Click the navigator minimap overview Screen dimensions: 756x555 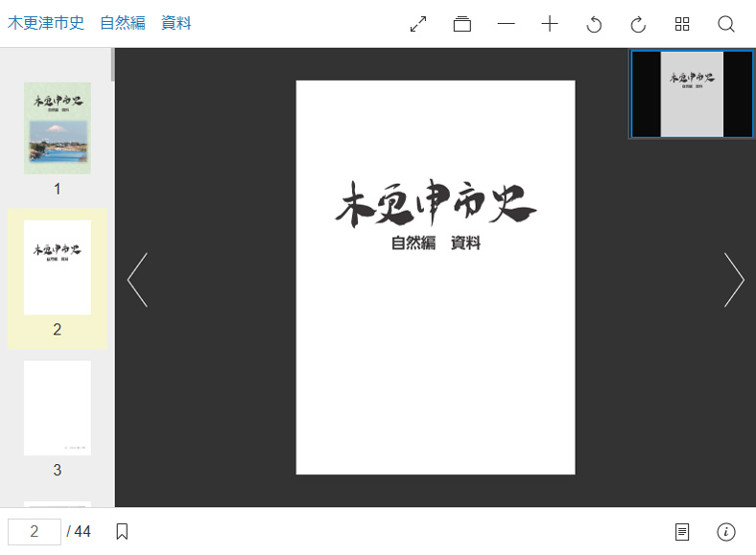click(x=692, y=94)
